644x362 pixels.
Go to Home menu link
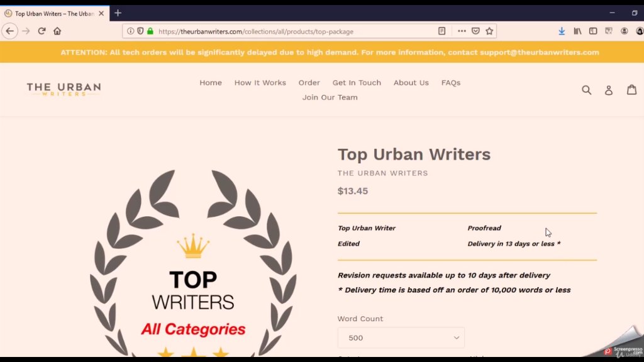tap(211, 82)
